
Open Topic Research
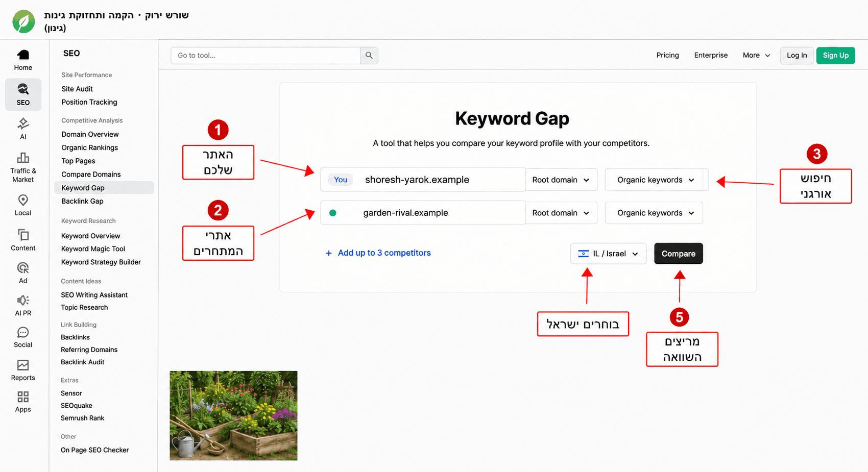(85, 307)
